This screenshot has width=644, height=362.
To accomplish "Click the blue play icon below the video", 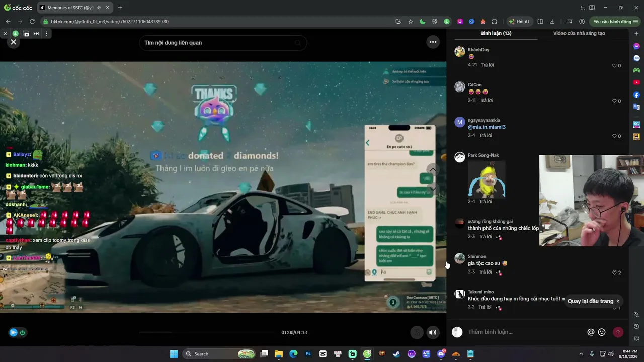I will [x=13, y=332].
